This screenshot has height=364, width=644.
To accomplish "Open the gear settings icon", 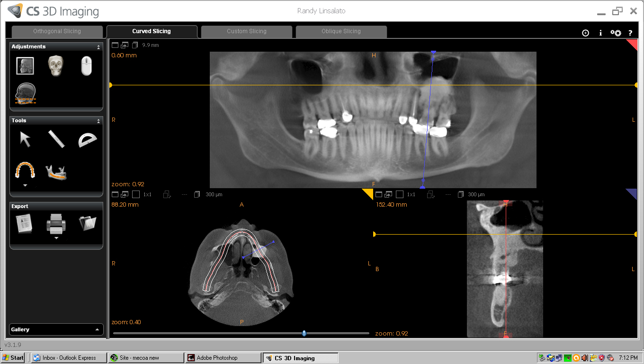I will [x=616, y=33].
